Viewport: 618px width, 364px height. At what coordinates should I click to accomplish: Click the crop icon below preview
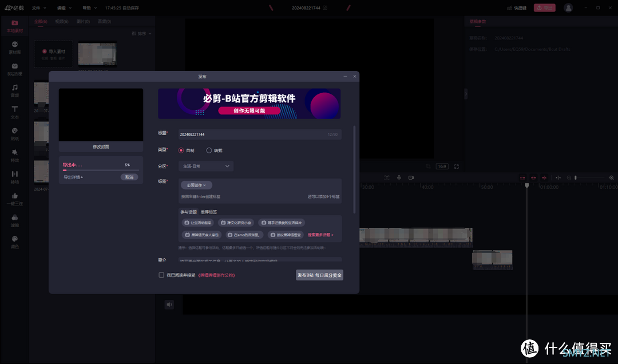[x=429, y=167]
